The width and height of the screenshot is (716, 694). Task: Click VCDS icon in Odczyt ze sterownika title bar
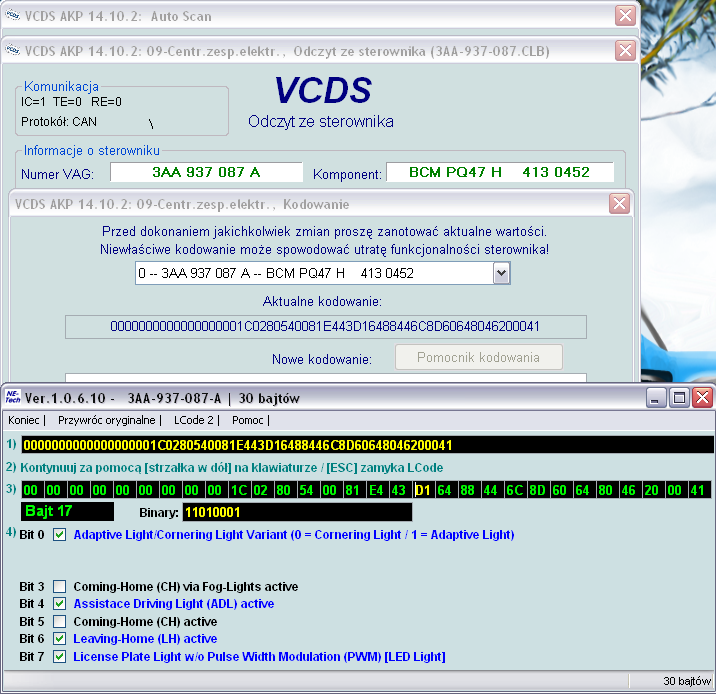tap(13, 50)
